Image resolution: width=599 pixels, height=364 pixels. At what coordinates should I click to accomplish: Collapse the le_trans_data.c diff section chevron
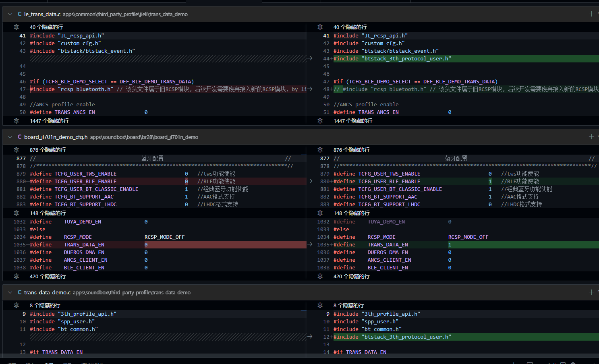pyautogui.click(x=10, y=14)
